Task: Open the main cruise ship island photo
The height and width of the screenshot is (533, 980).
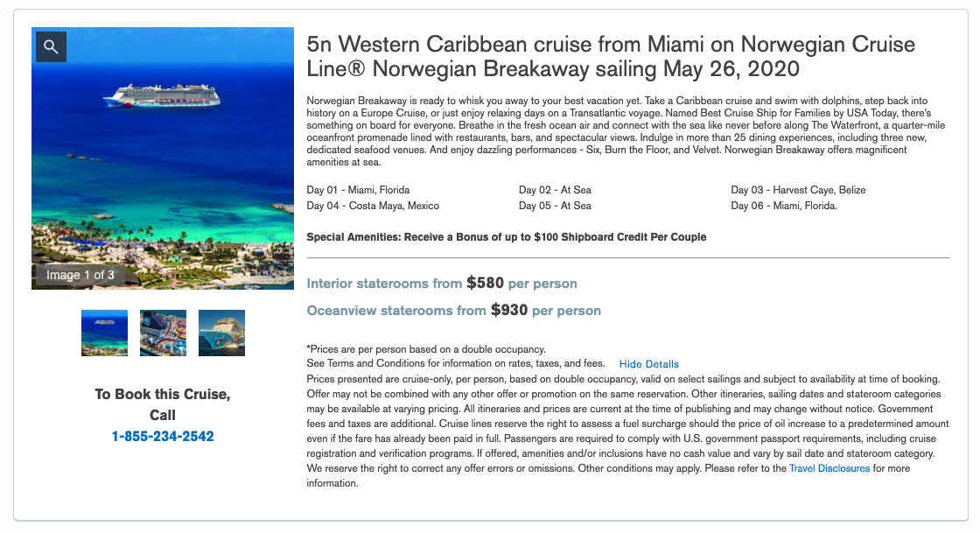Action: (x=163, y=158)
